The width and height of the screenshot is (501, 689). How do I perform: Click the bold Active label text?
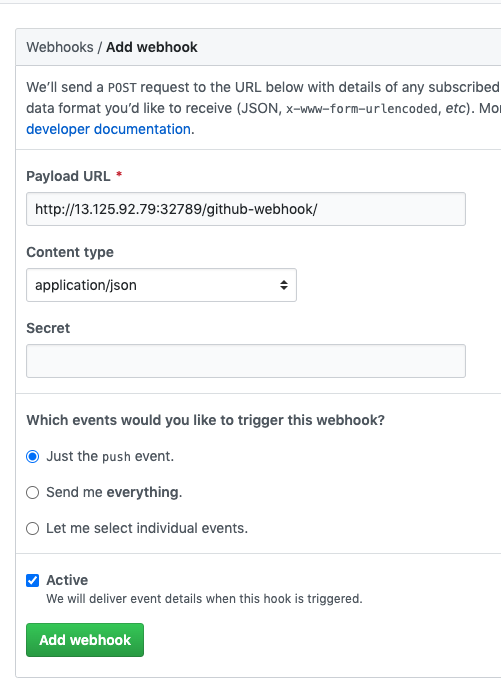click(x=67, y=580)
